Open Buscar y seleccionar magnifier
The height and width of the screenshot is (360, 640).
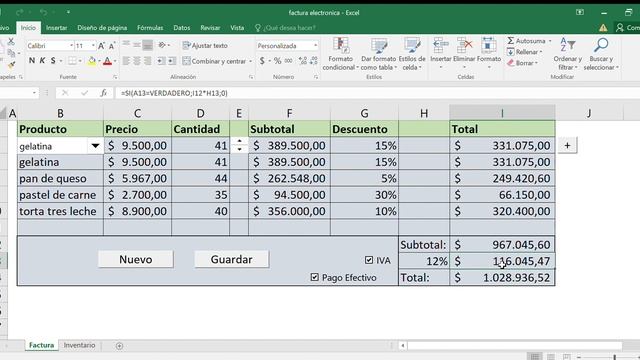pos(601,54)
